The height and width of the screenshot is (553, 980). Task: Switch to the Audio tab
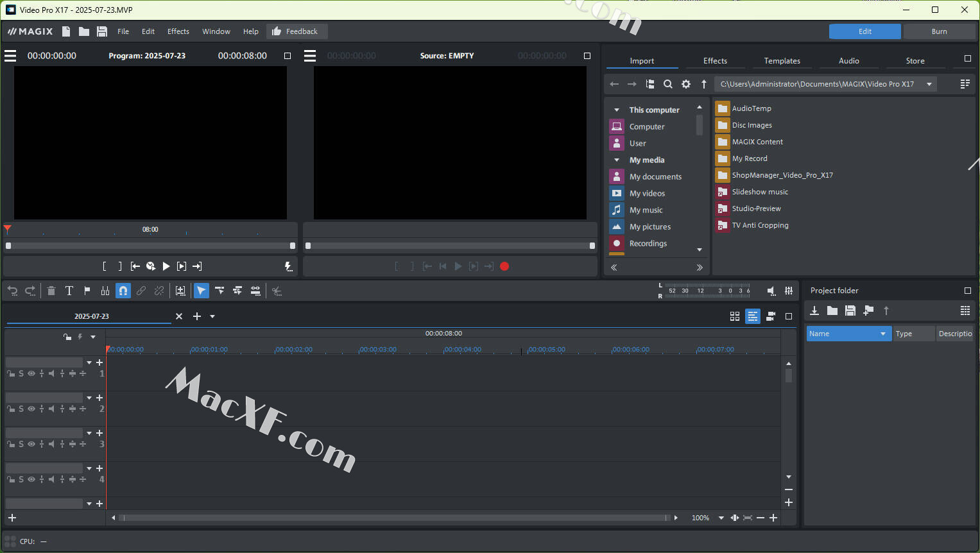click(x=848, y=61)
